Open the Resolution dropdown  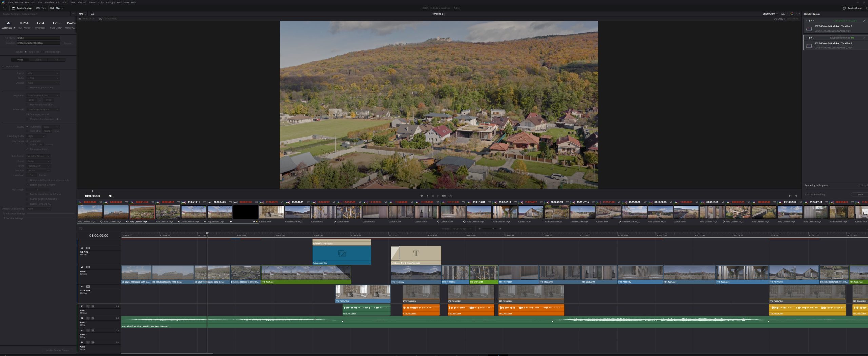(x=43, y=96)
